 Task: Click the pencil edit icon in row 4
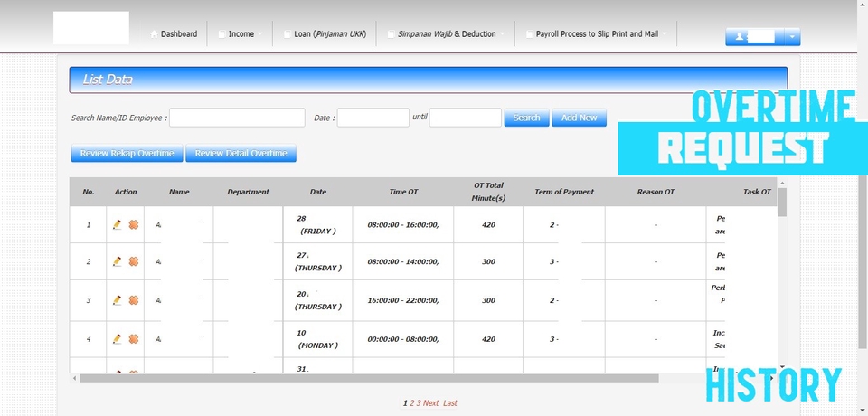117,338
